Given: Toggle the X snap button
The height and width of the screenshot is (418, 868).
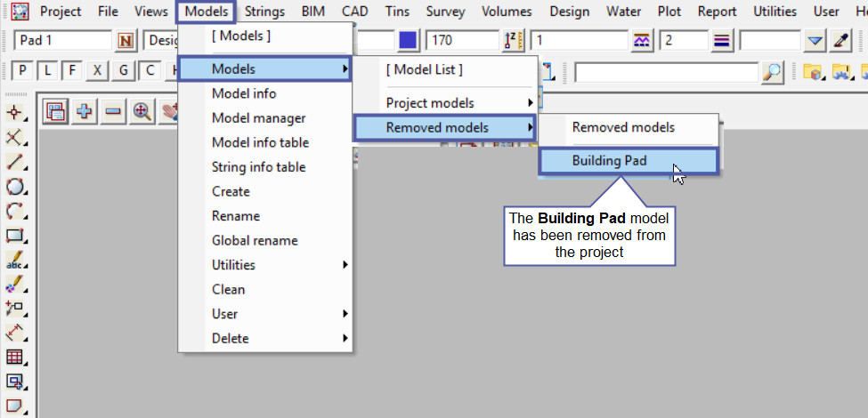Looking at the screenshot, I should tap(97, 71).
